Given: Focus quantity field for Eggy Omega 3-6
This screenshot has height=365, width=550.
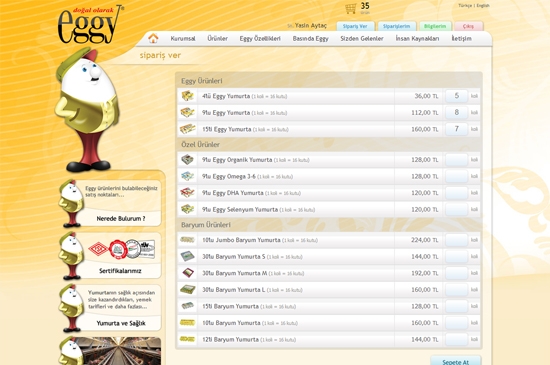Looking at the screenshot, I should pos(456,176).
